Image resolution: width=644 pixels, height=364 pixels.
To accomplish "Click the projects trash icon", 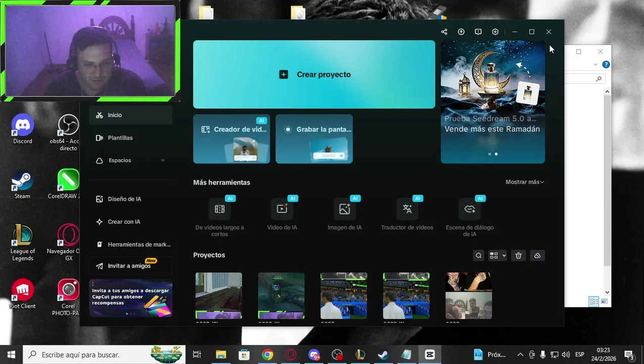I will click(x=518, y=256).
